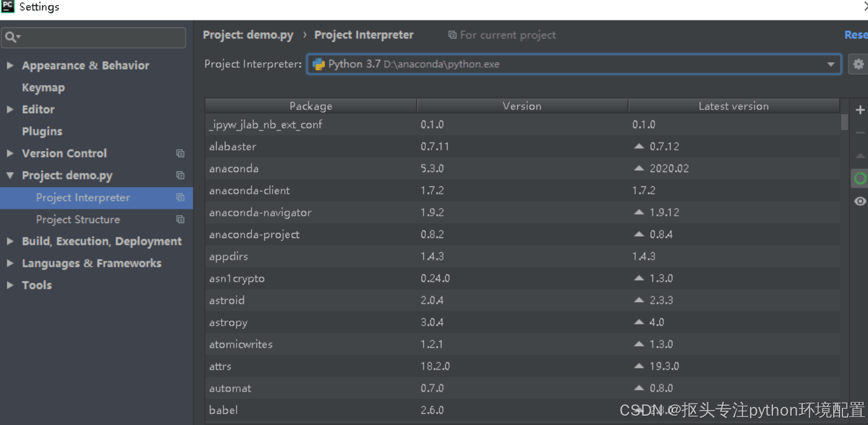868x425 pixels.
Task: Install a package with the plus icon
Action: (x=860, y=110)
